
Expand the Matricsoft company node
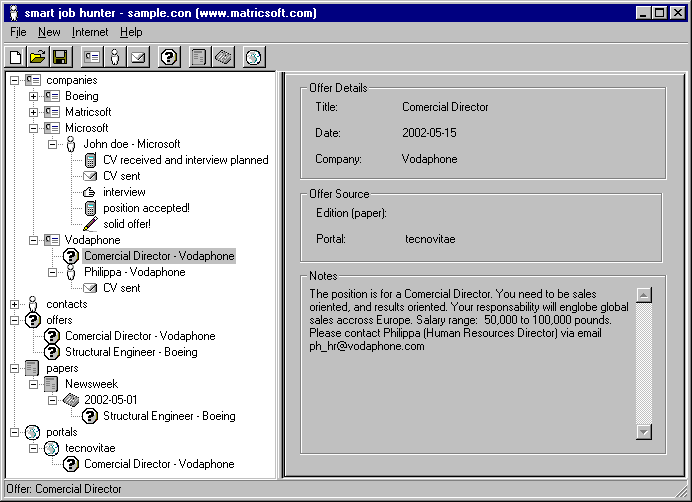[34, 112]
